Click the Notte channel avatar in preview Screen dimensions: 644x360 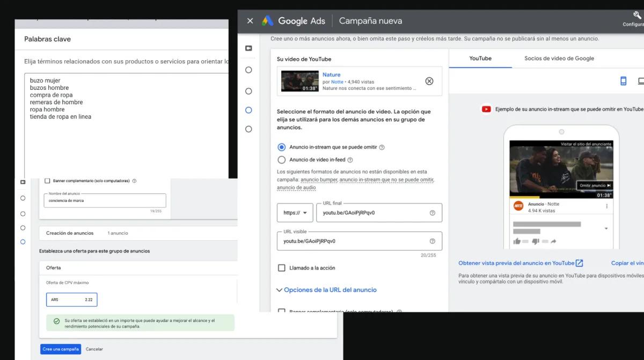pos(518,206)
